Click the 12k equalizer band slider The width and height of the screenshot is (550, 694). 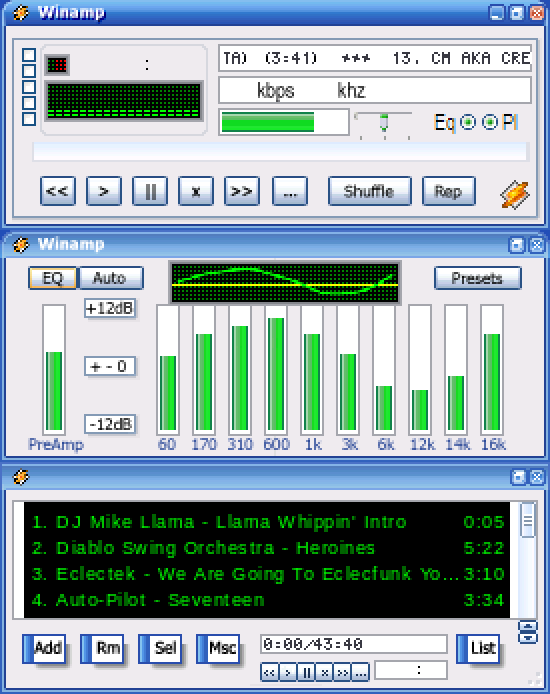419,369
